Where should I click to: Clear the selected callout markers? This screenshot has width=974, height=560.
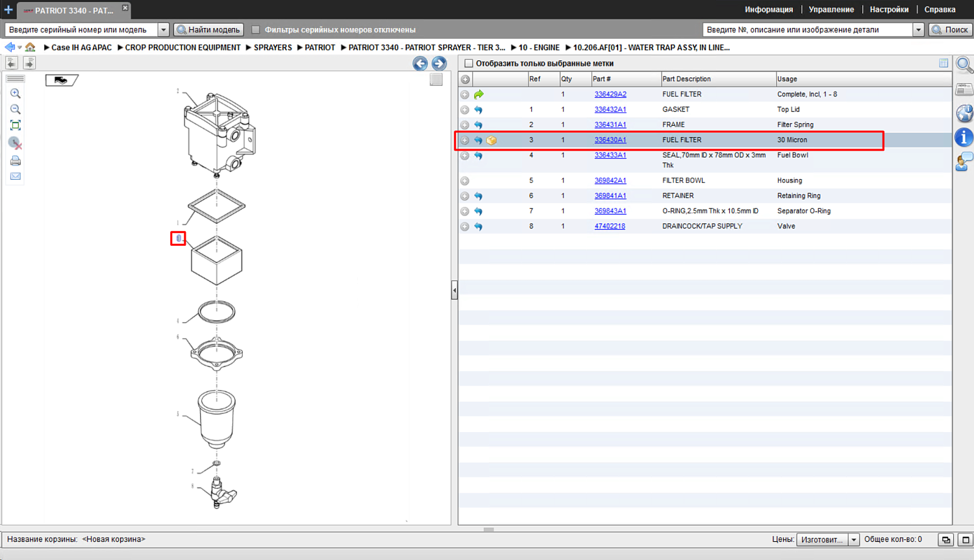click(x=16, y=143)
